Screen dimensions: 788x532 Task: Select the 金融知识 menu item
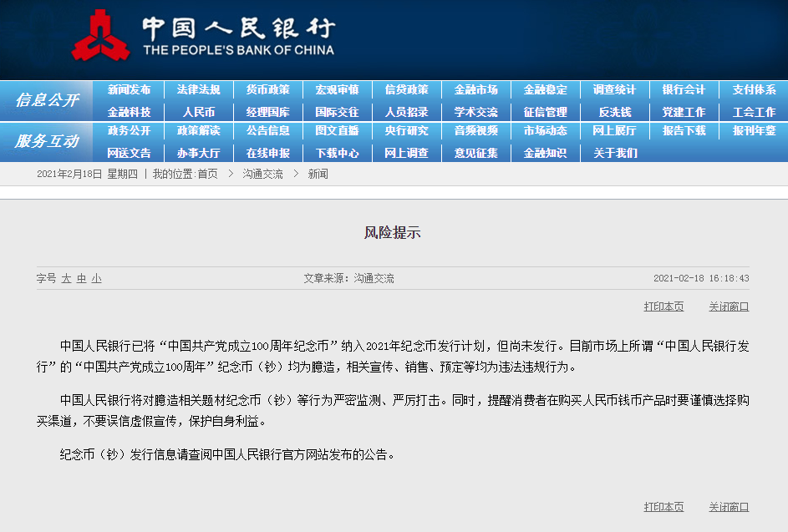pyautogui.click(x=545, y=153)
